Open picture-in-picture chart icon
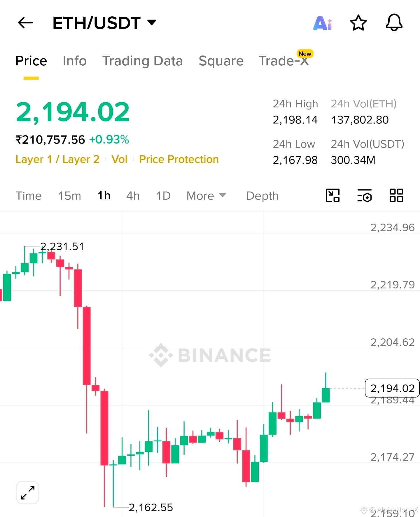The image size is (420, 517). 333,195
